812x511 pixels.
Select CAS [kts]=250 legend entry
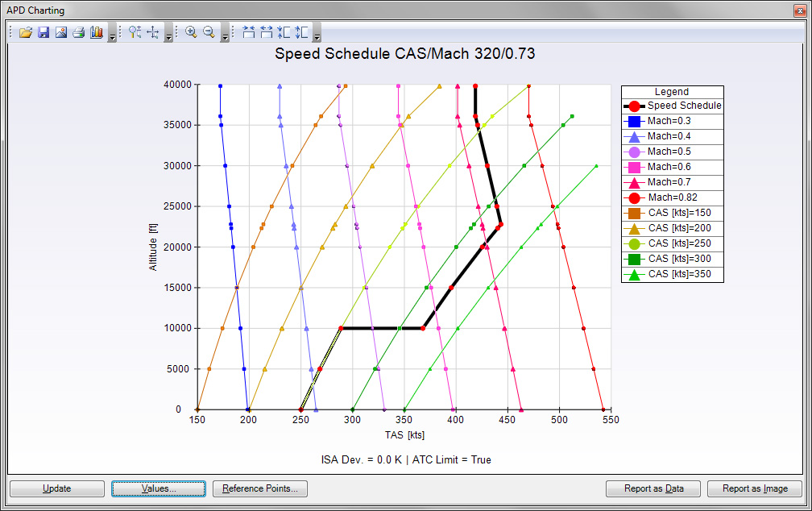pyautogui.click(x=672, y=243)
